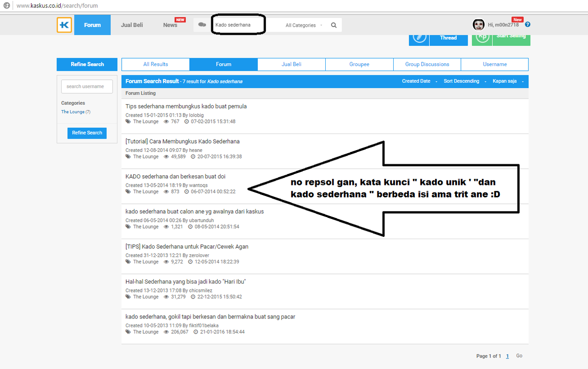Click the Hi, m00n2718 greeting text
The width and height of the screenshot is (588, 369).
click(503, 25)
